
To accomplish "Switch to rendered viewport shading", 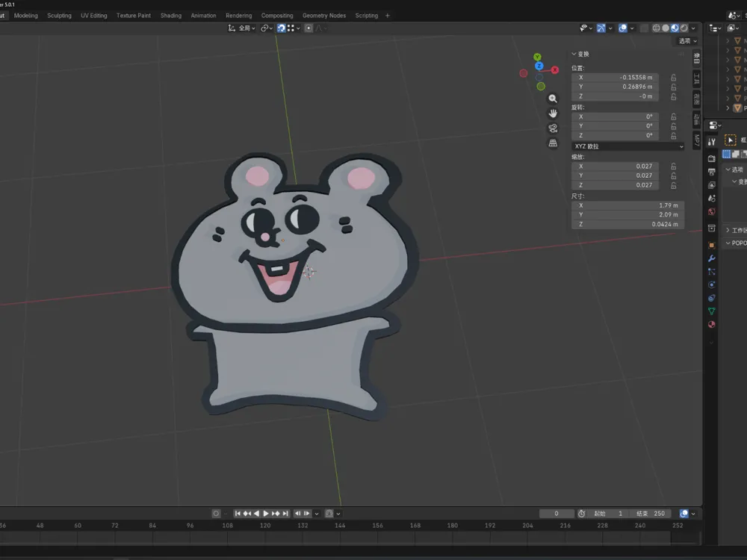I will (x=684, y=28).
